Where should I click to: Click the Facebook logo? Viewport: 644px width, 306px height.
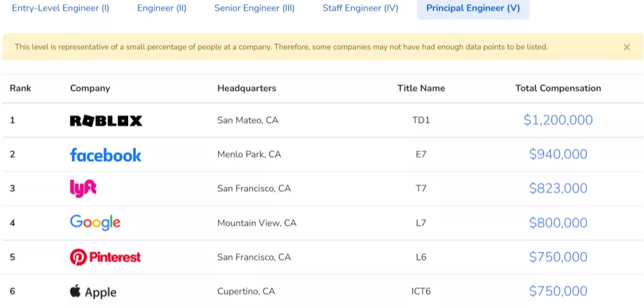(x=106, y=155)
